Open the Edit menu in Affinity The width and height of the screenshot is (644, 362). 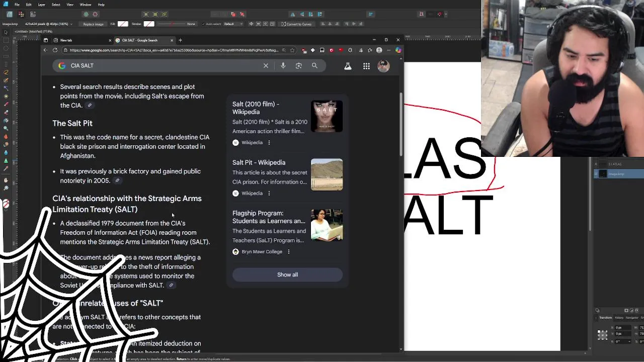29,5
